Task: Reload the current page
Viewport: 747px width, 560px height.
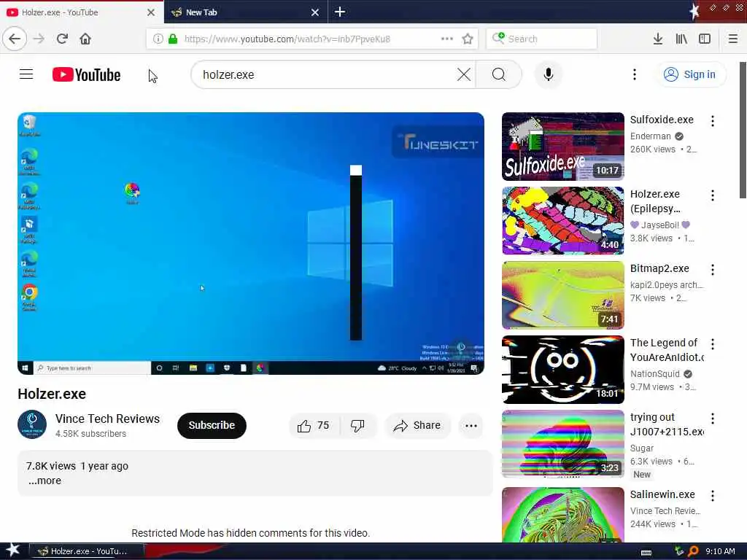Action: [62, 39]
